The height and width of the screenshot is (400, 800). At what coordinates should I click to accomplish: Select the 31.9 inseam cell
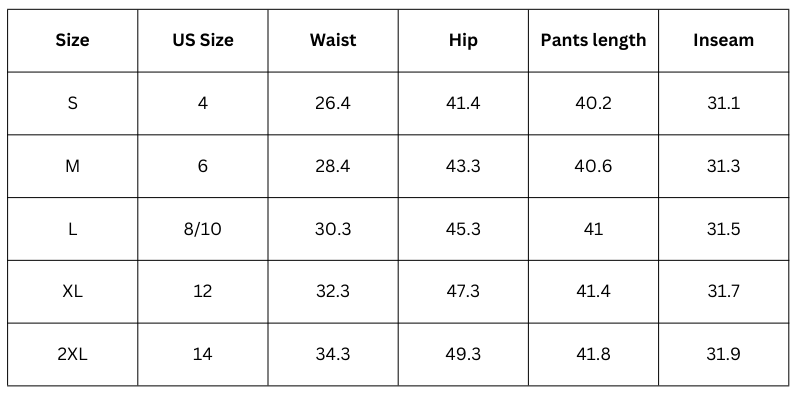(723, 355)
